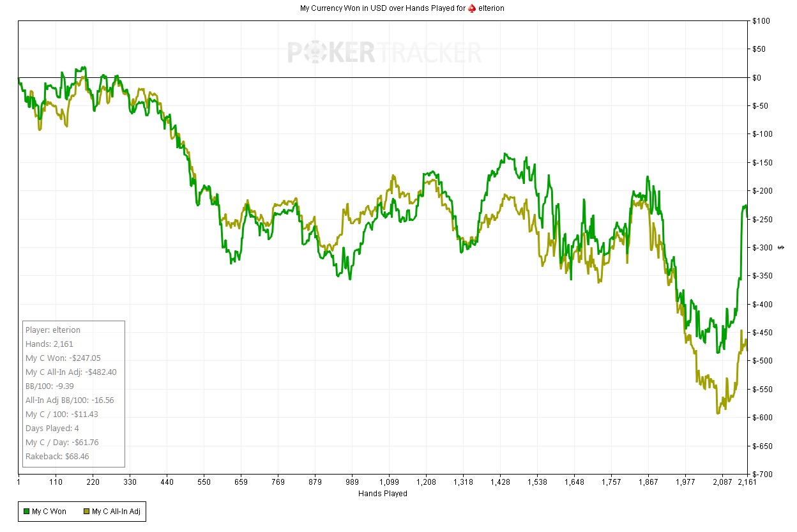Click the green My C Won legend swatch
The width and height of the screenshot is (797, 532).
click(x=26, y=511)
